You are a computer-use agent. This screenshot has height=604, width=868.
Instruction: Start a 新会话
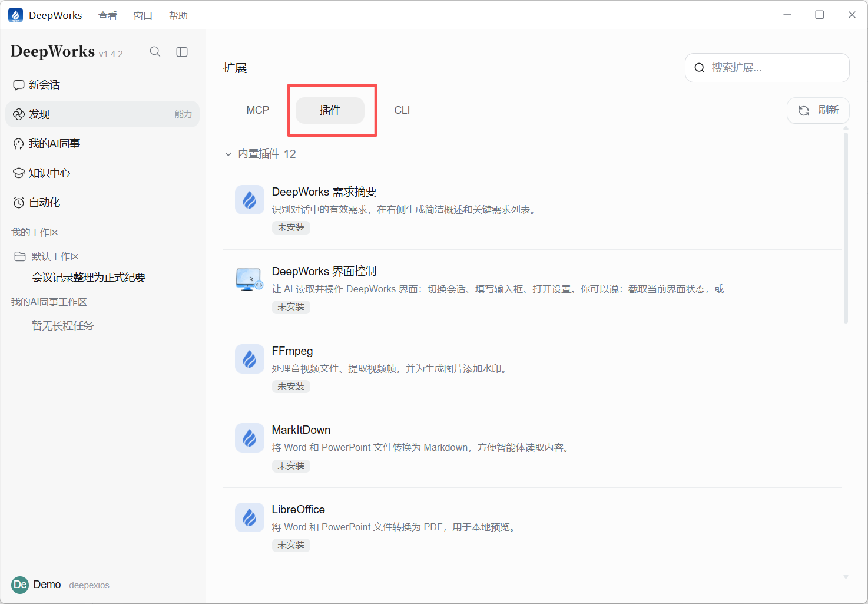102,85
